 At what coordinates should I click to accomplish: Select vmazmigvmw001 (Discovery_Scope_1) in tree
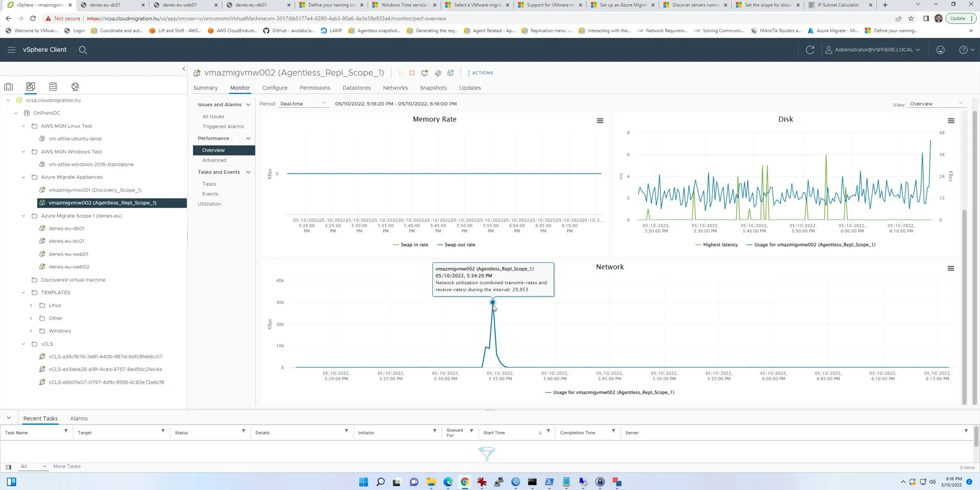[x=95, y=190]
